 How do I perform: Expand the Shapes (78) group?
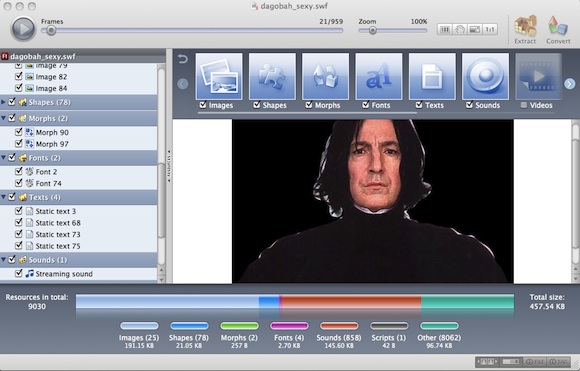(4, 102)
